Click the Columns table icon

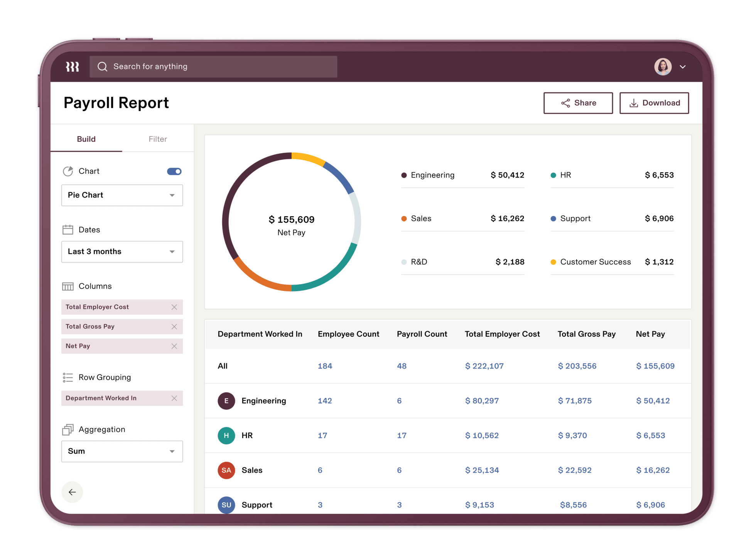68,286
